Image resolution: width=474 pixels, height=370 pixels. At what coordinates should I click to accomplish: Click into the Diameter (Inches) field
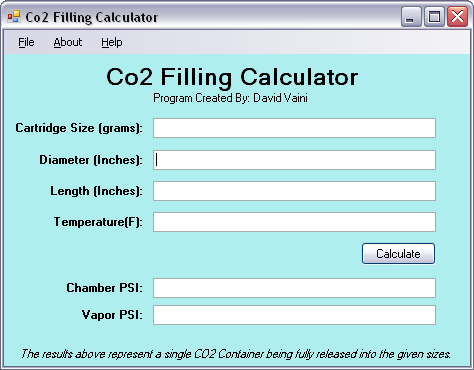click(294, 160)
